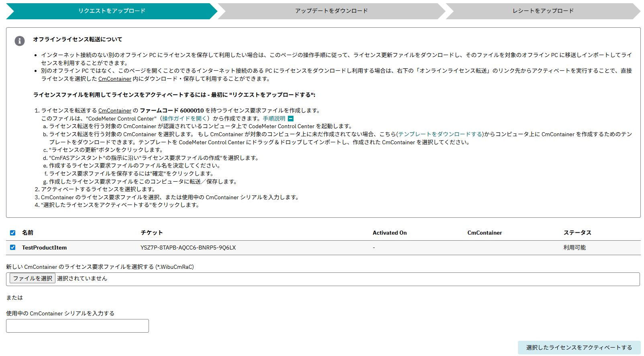Open the 操作ガイドを開く link
The width and height of the screenshot is (644, 356).
(185, 119)
